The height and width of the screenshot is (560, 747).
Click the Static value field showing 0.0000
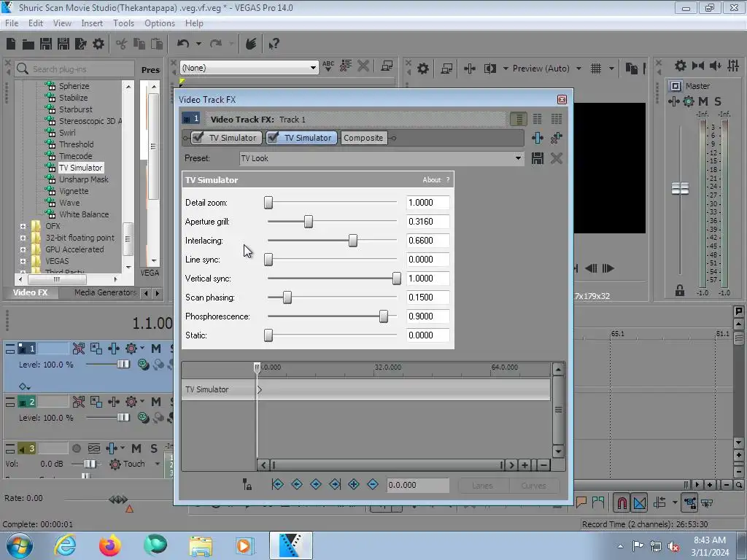[x=427, y=335]
